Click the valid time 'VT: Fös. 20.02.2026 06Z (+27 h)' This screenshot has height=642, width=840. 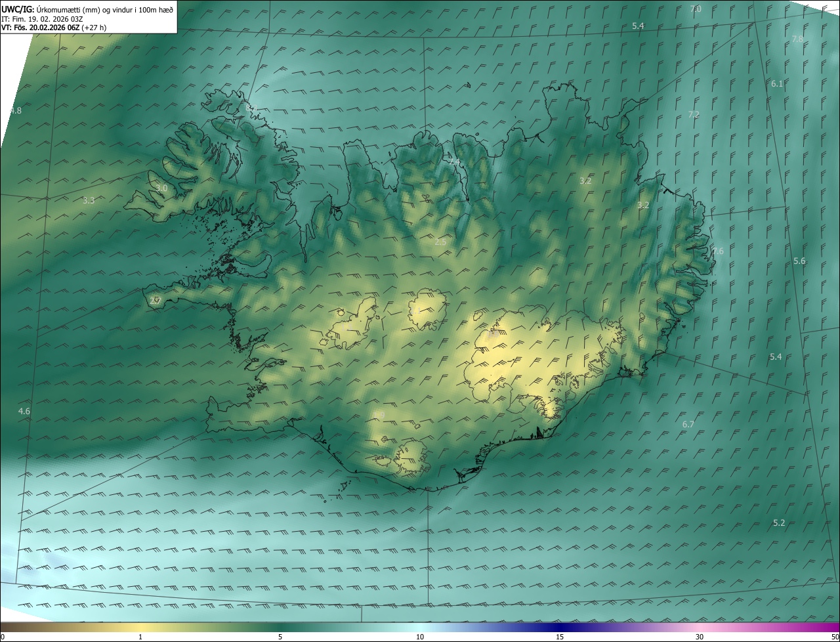coord(54,28)
